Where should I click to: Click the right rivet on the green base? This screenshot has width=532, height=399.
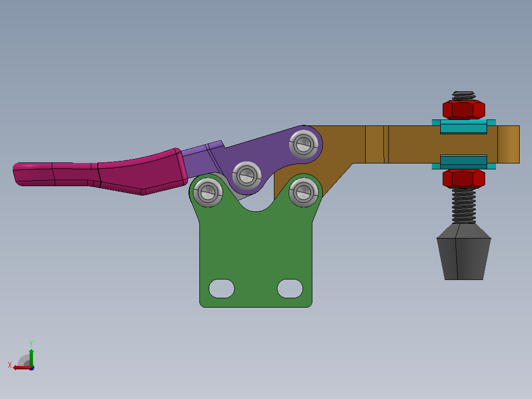tap(304, 192)
